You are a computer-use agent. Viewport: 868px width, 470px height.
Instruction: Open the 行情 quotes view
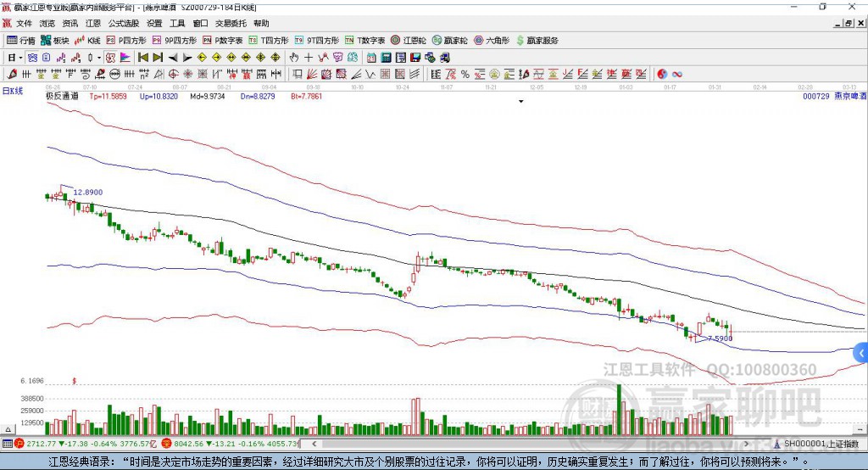(20, 41)
